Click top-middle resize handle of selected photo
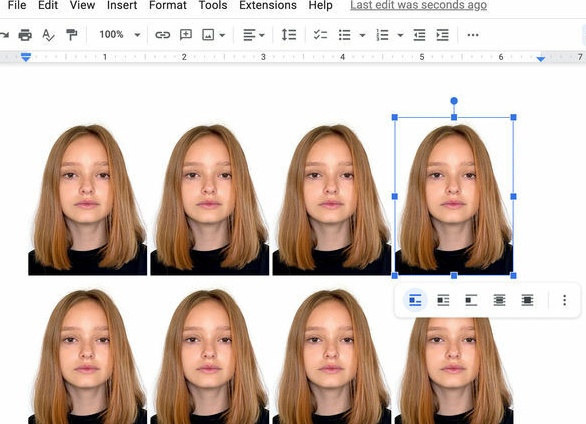 click(454, 117)
